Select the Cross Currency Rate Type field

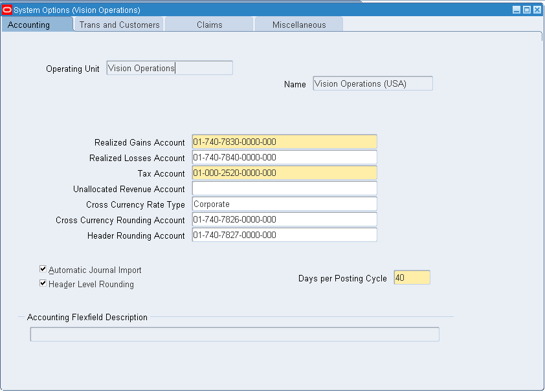click(x=284, y=204)
